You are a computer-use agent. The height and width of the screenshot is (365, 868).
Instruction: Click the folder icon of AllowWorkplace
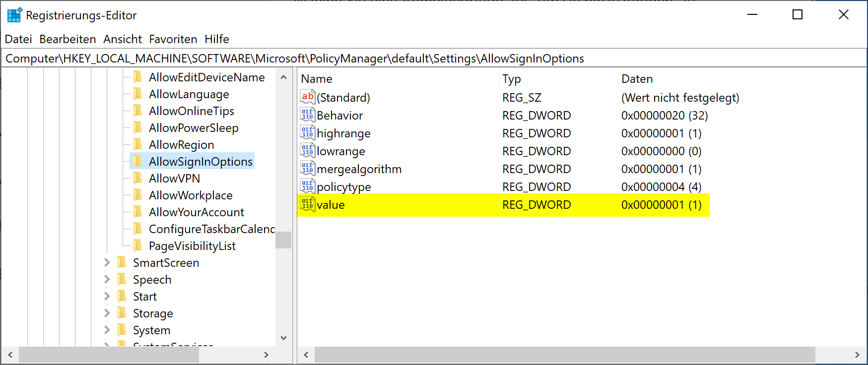point(138,195)
